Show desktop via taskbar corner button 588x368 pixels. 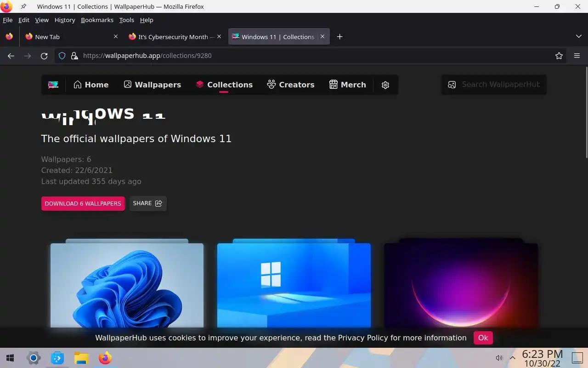(577, 358)
